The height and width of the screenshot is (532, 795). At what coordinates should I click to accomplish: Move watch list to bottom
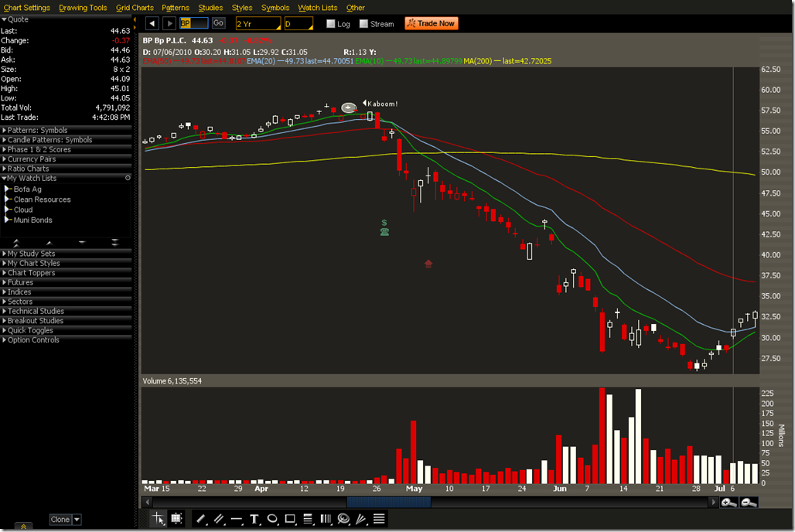point(114,243)
